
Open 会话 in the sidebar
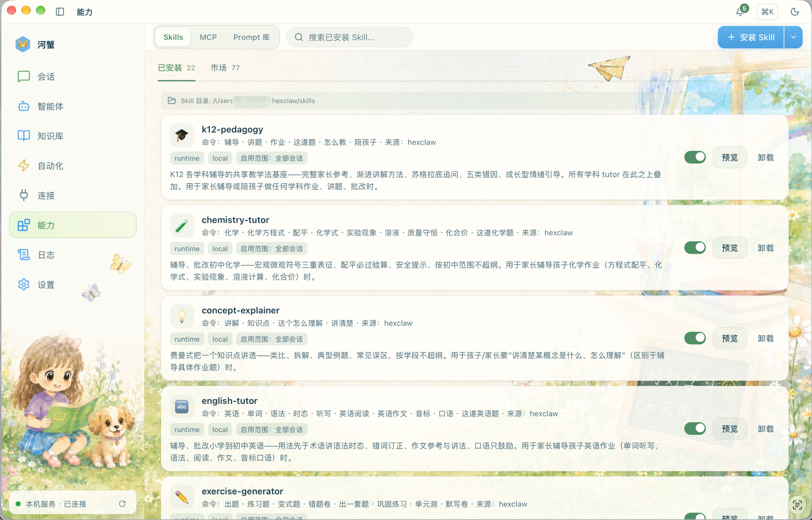(73, 77)
